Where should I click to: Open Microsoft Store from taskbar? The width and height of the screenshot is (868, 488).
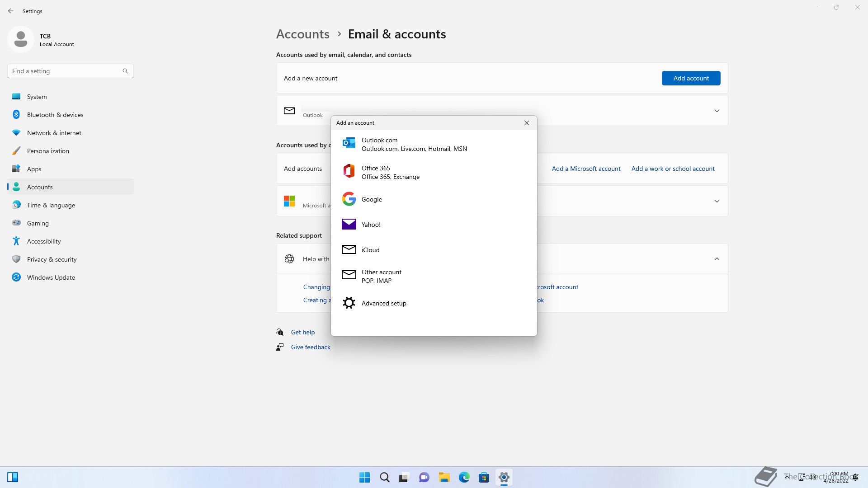click(x=484, y=477)
